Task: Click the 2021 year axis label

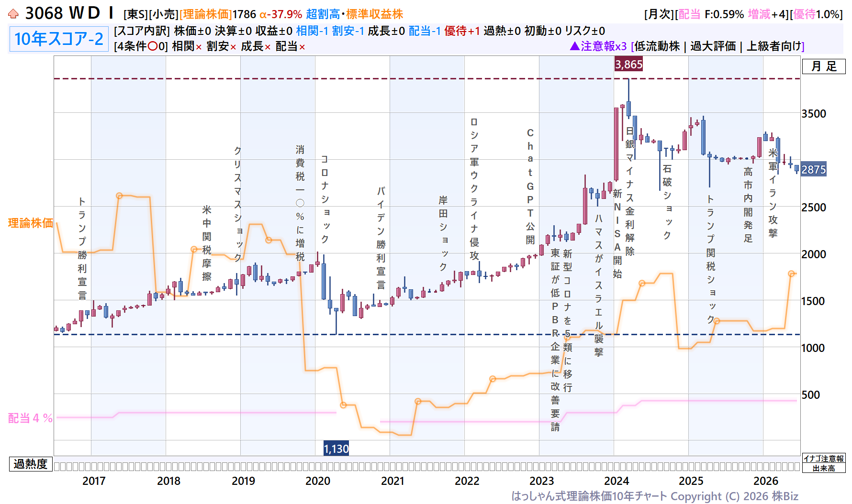Action: tap(392, 481)
